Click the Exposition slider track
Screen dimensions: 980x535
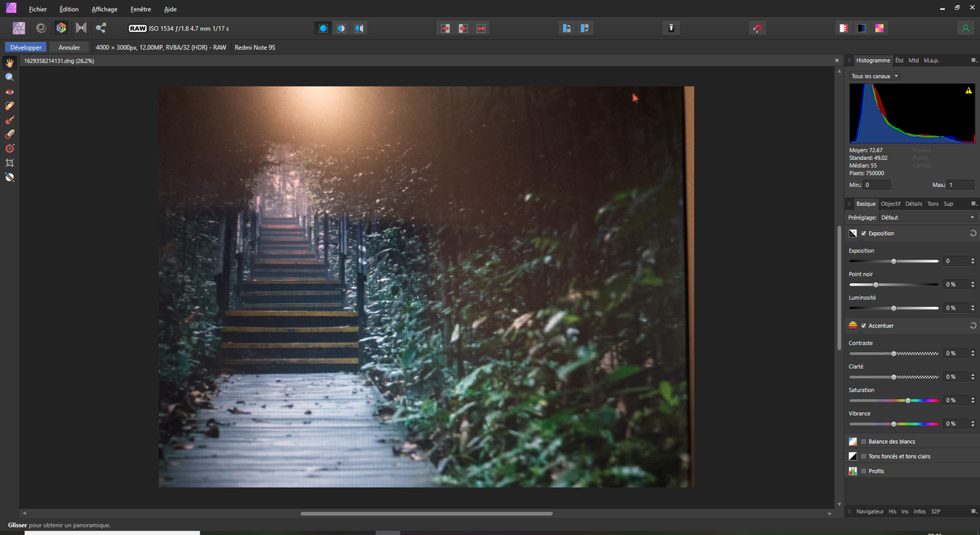(x=893, y=262)
